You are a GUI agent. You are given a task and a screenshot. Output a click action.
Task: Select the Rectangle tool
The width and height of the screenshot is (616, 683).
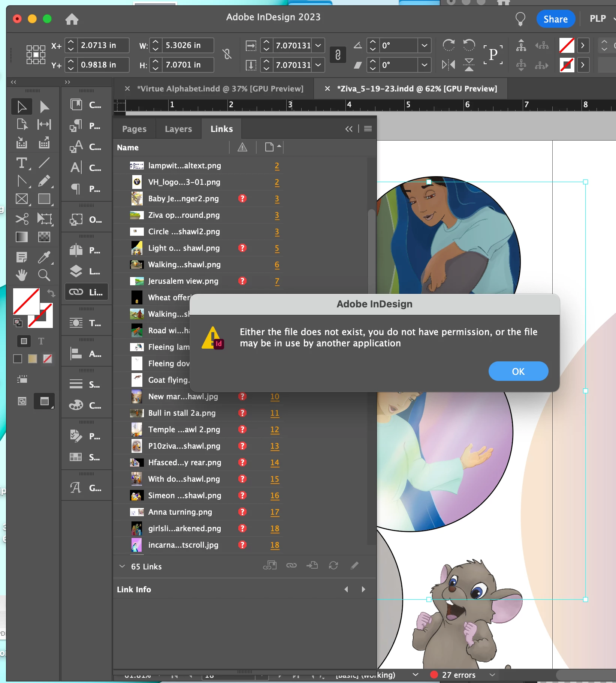pos(44,199)
